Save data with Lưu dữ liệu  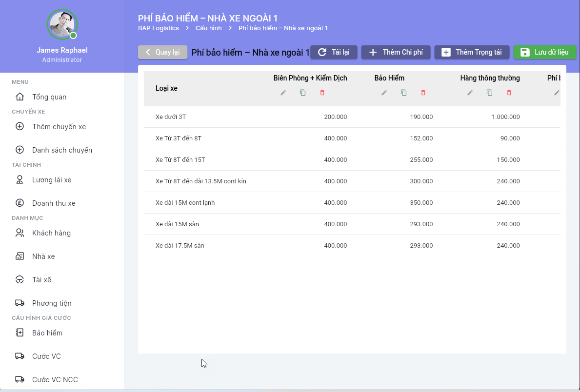[544, 52]
